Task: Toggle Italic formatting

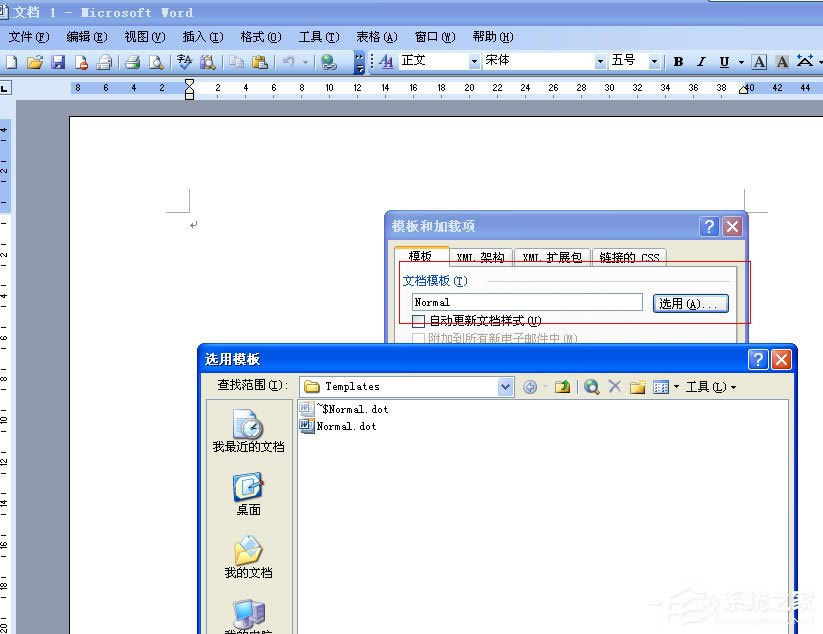Action: pyautogui.click(x=701, y=62)
